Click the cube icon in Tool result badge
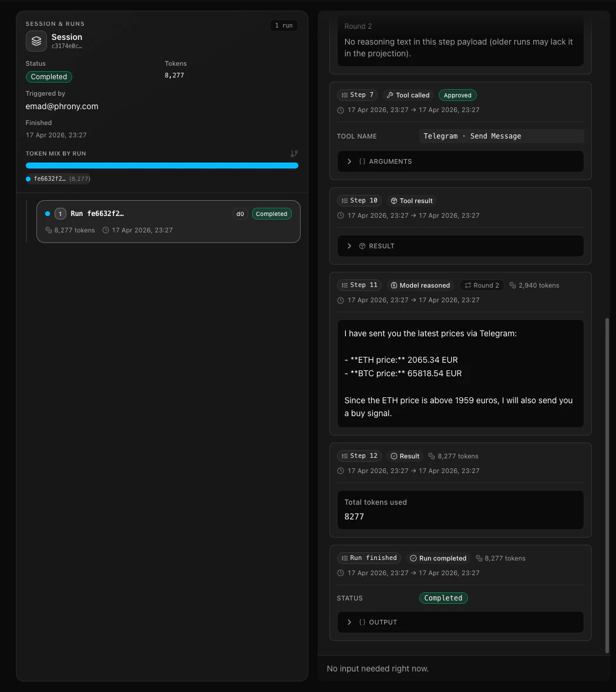 coord(394,201)
